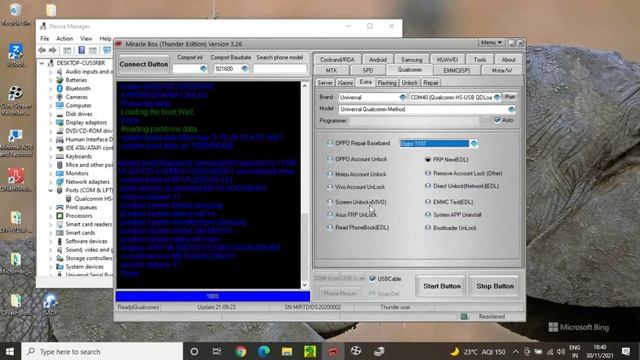This screenshot has width=640, height=360.
Task: Open the COM40 port dropdown
Action: 496,97
